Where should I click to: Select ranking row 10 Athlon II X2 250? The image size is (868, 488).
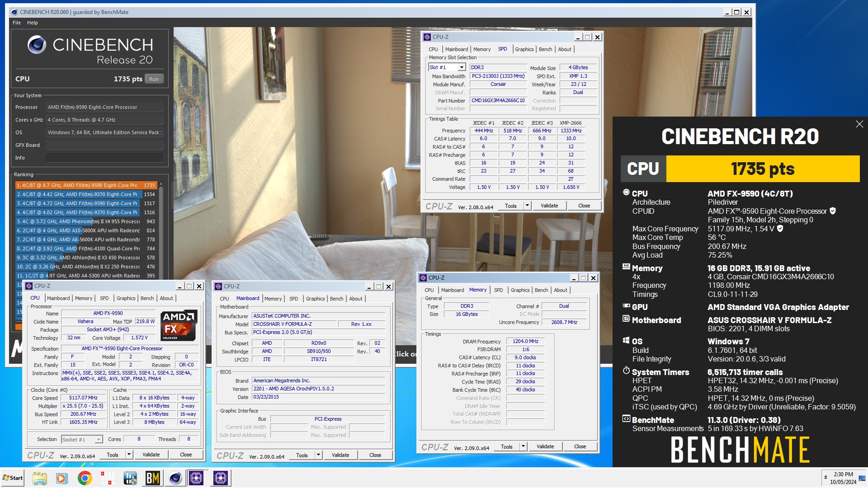(86, 267)
